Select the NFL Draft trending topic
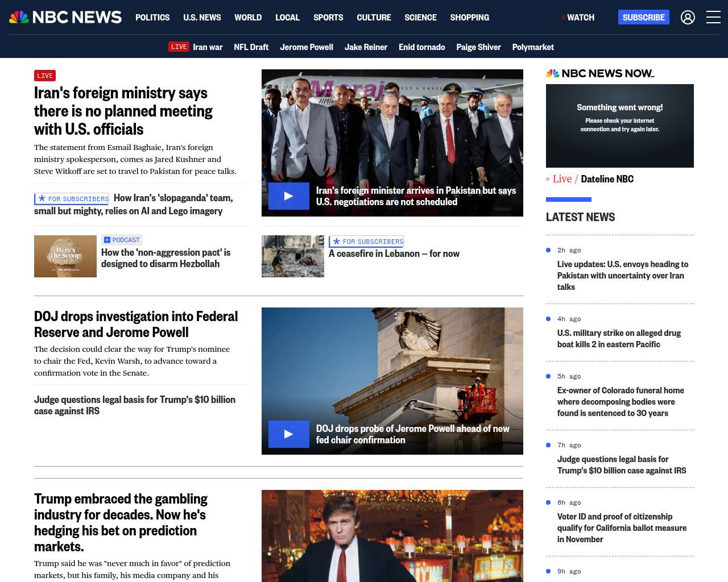Screen dimensions: 728x582 [x=251, y=47]
